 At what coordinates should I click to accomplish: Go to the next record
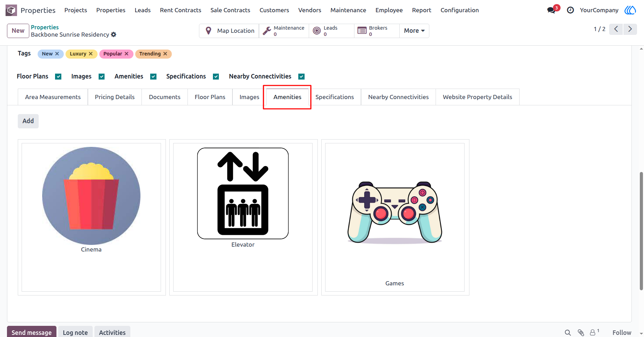tap(630, 29)
